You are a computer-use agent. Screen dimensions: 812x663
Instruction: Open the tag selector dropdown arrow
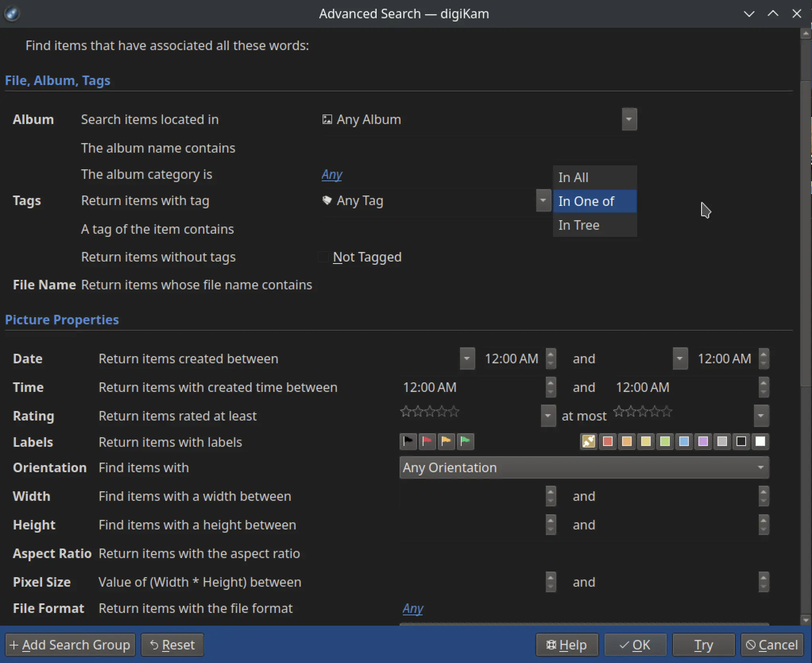[x=543, y=201]
